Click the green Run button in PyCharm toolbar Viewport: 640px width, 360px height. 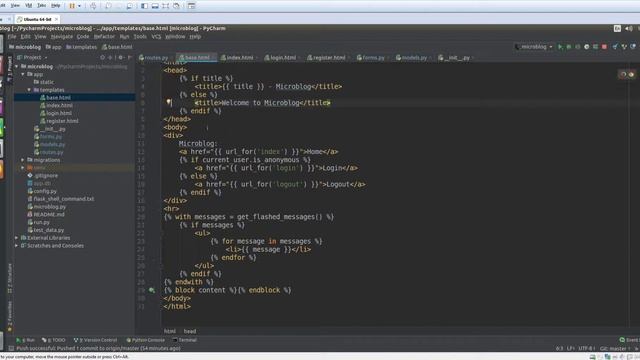click(x=560, y=47)
